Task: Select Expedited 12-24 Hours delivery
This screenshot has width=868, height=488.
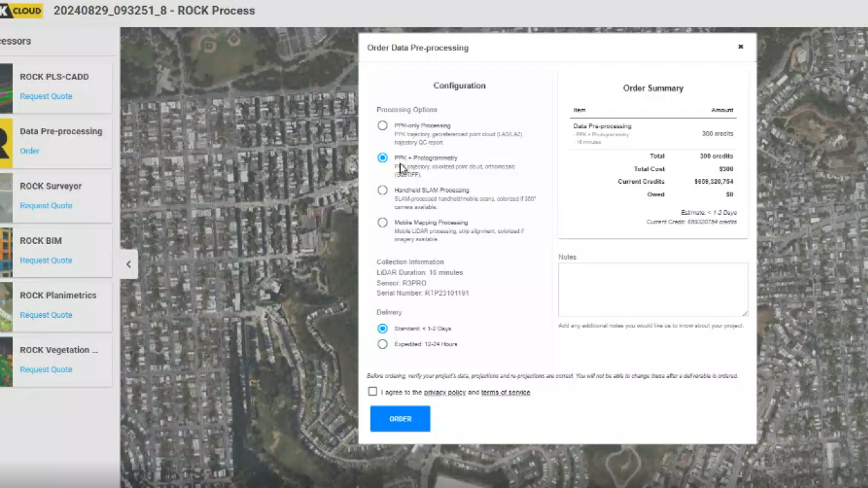Action: tap(382, 344)
